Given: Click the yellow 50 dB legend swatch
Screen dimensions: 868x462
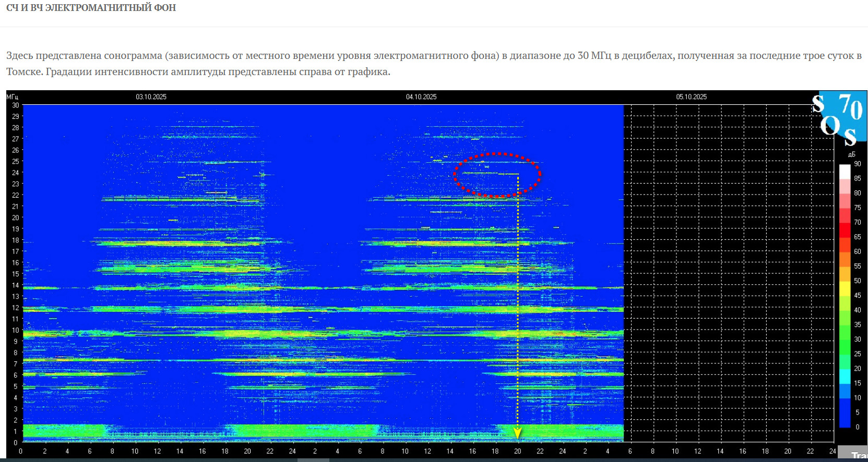Looking at the screenshot, I should (x=845, y=281).
